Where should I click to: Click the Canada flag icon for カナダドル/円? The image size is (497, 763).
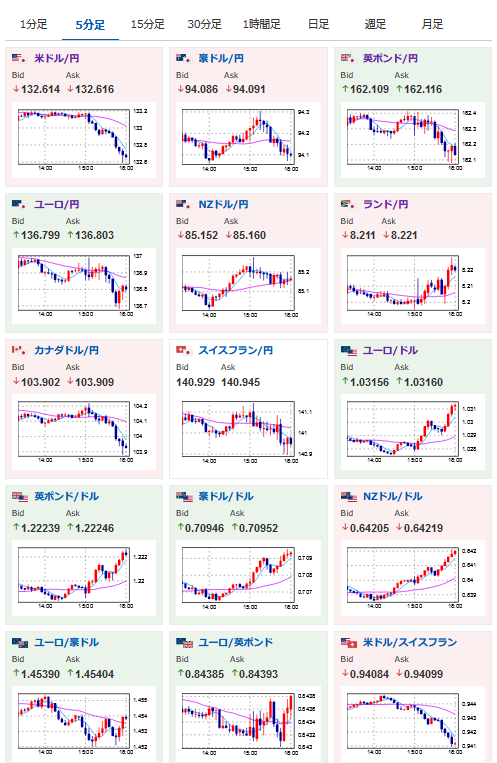(19, 350)
